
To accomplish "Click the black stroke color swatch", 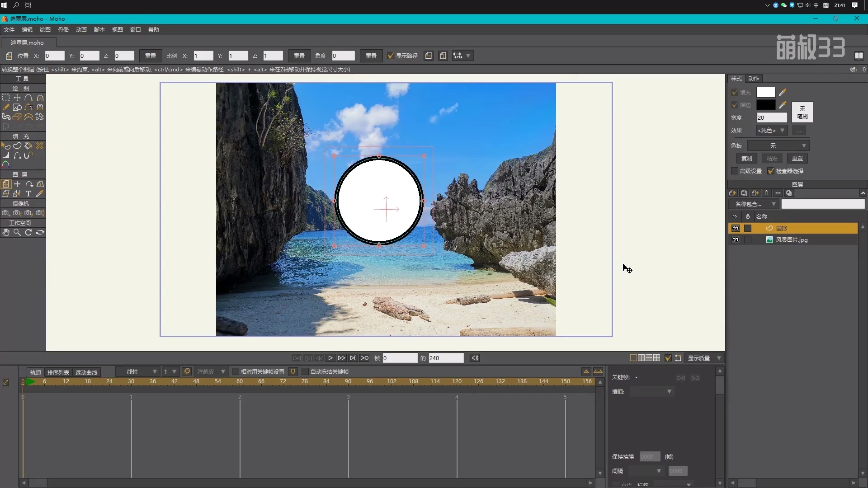I will point(766,105).
